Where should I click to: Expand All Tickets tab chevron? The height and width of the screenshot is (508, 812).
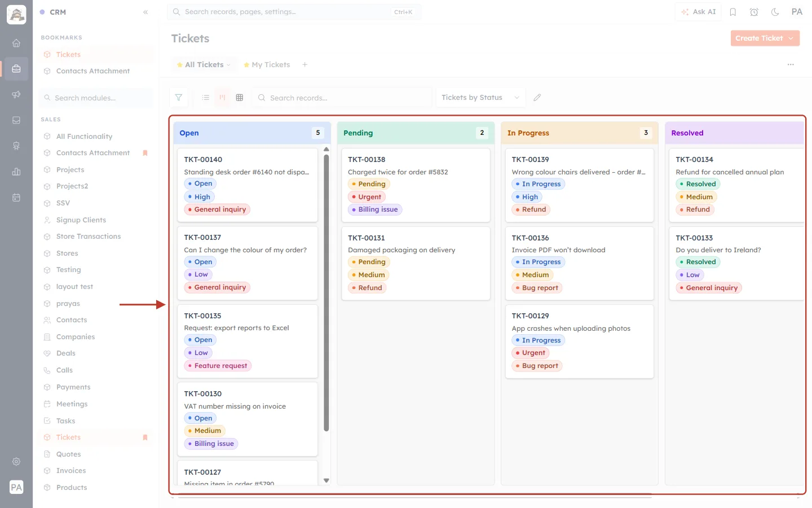(x=228, y=65)
